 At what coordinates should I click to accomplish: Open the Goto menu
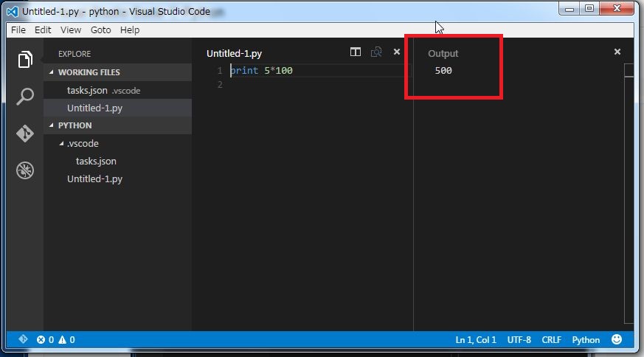[x=100, y=30]
